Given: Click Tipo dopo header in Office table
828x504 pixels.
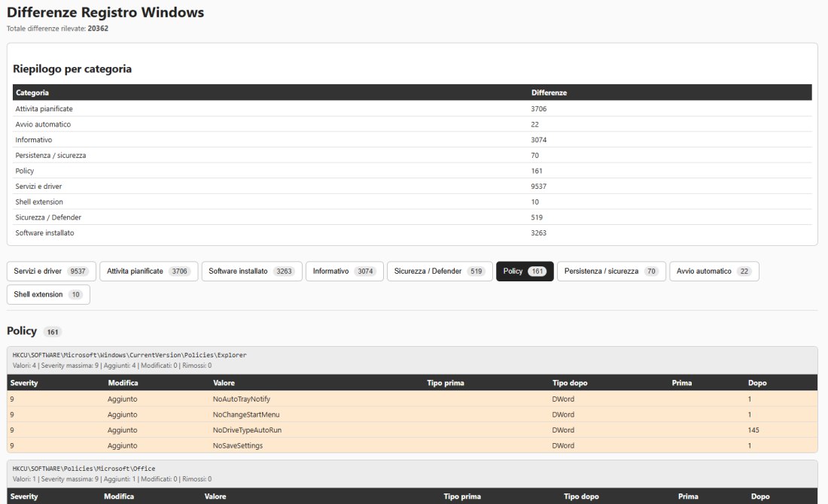Looking at the screenshot, I should 581,496.
